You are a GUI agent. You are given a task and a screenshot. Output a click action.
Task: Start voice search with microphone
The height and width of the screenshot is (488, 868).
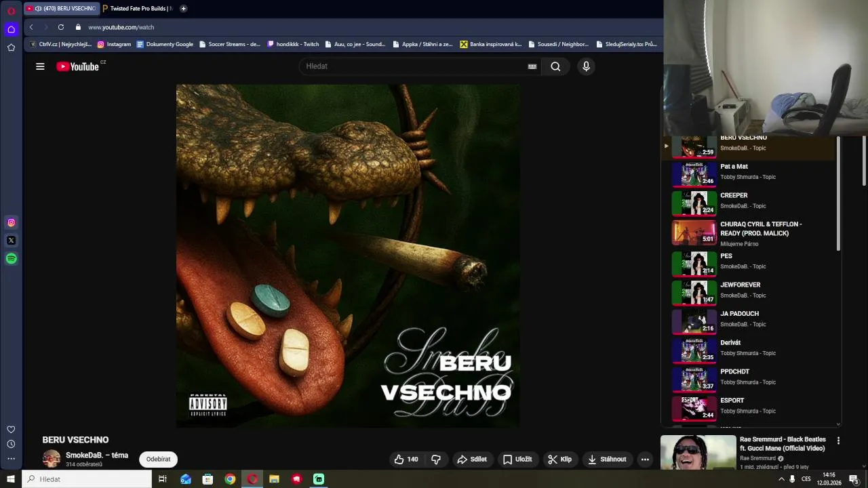(586, 66)
